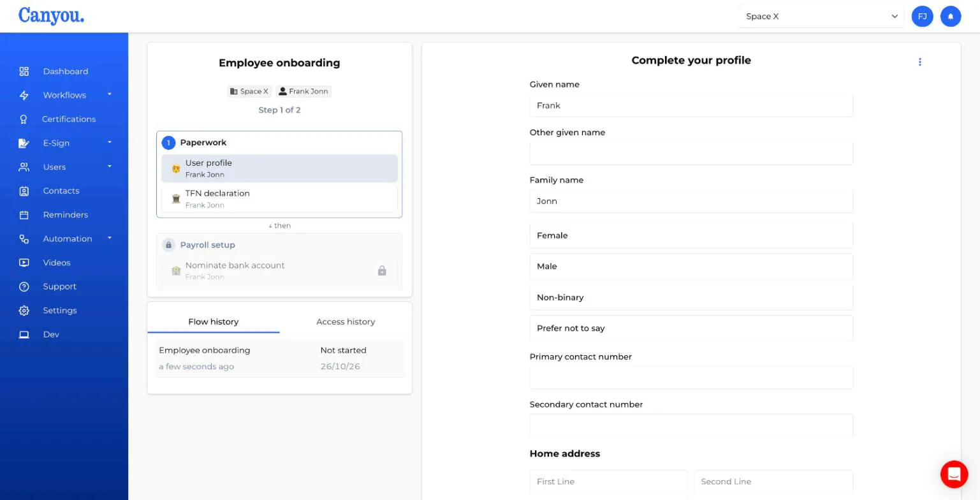Image resolution: width=980 pixels, height=500 pixels.
Task: Click the Employee onboarding history row
Action: coord(279,358)
